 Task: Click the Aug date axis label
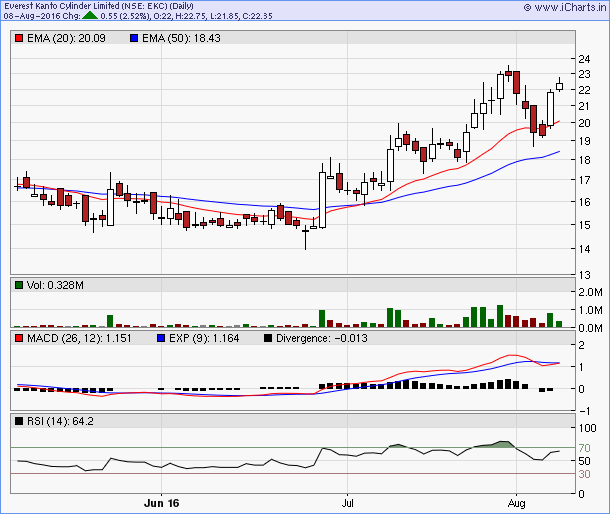516,503
